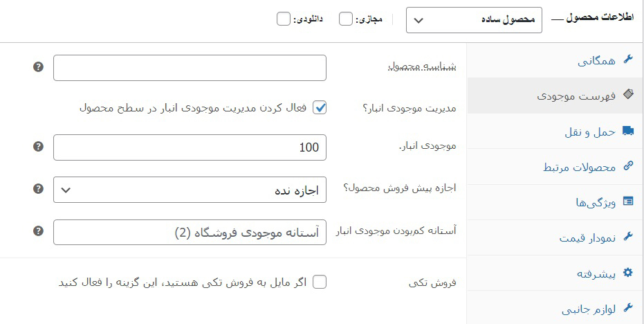
Task: Click the list icon next to ویژگی‌ها
Action: [628, 201]
